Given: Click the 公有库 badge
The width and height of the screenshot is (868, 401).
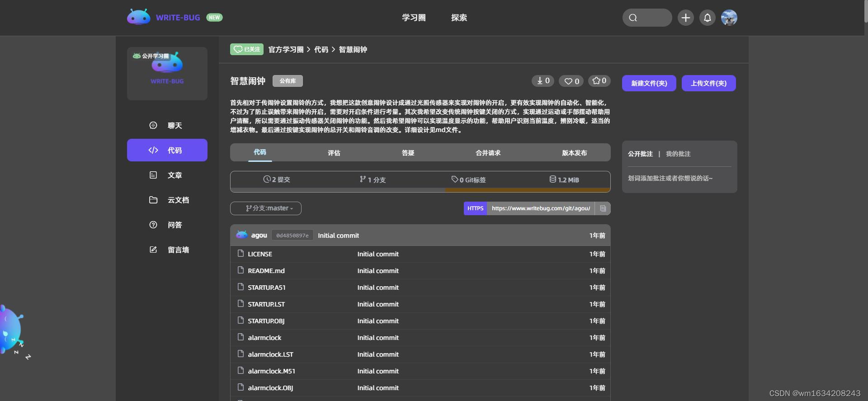Looking at the screenshot, I should (288, 81).
